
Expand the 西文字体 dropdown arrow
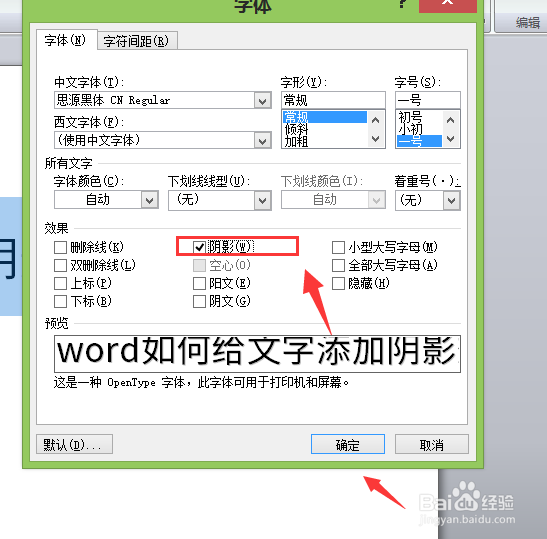click(x=263, y=141)
